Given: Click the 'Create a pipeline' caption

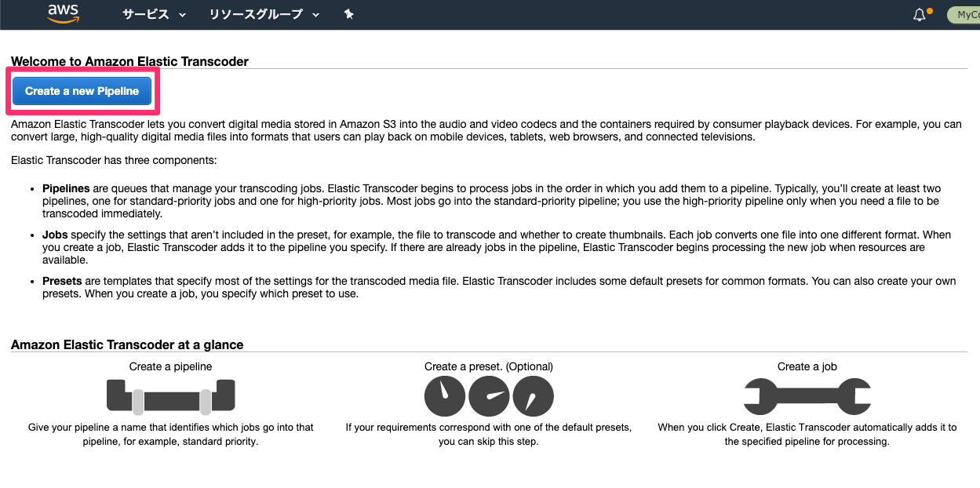Looking at the screenshot, I should click(x=170, y=366).
